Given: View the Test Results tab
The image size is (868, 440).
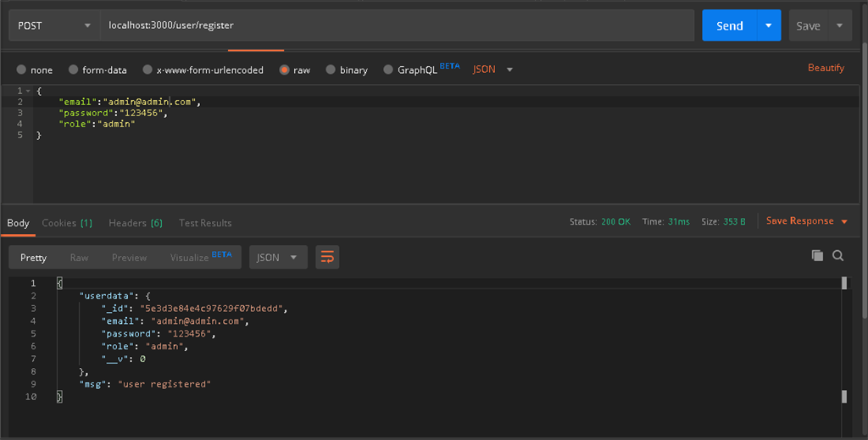Looking at the screenshot, I should [205, 223].
